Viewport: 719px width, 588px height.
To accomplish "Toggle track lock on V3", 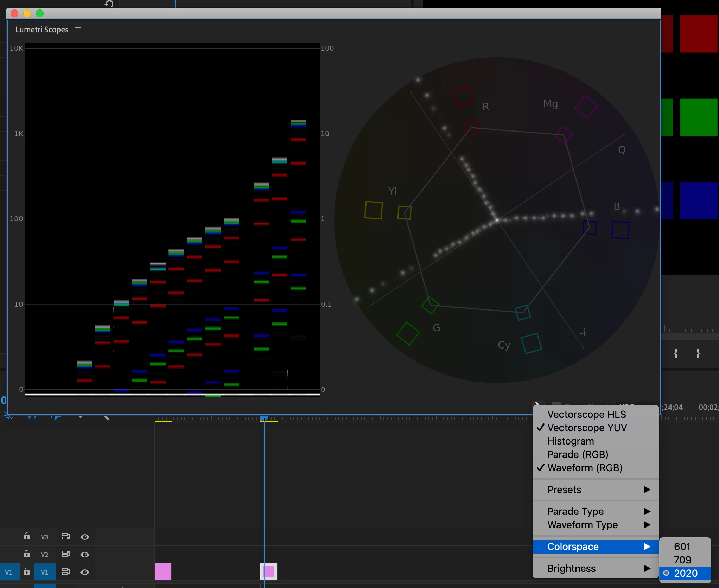I will 27,536.
